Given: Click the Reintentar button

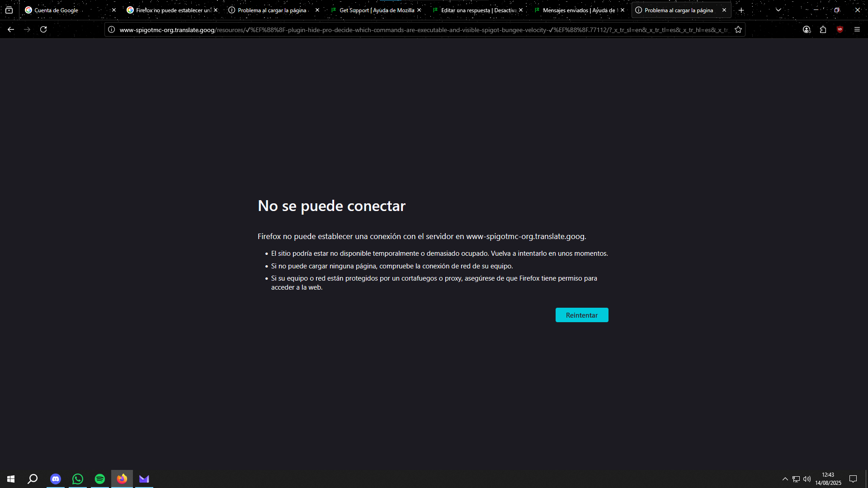Looking at the screenshot, I should 581,315.
